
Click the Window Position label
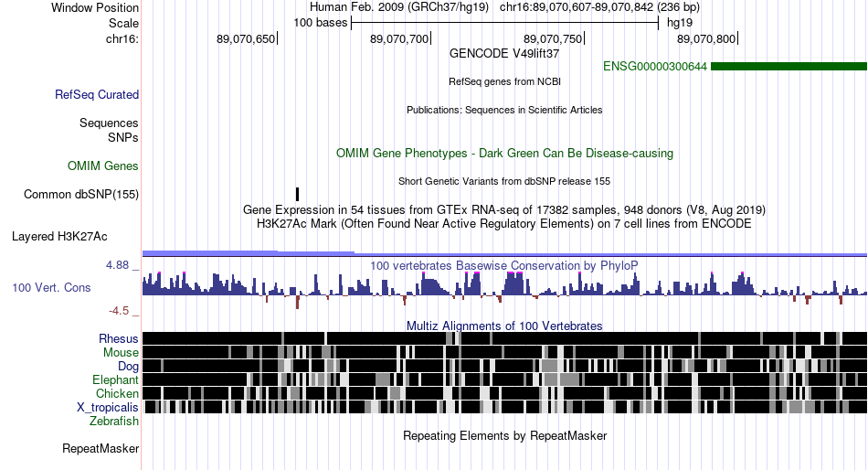[x=95, y=7]
